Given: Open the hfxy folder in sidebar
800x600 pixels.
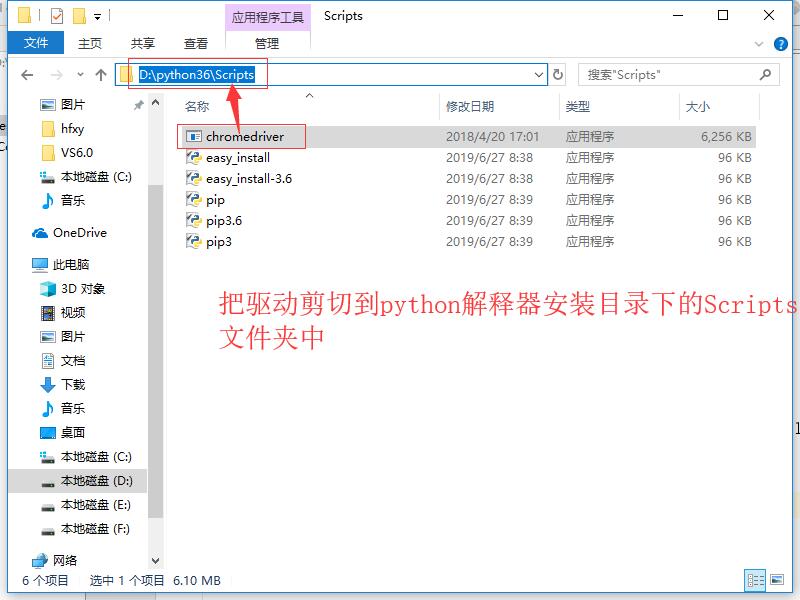Looking at the screenshot, I should point(62,129).
